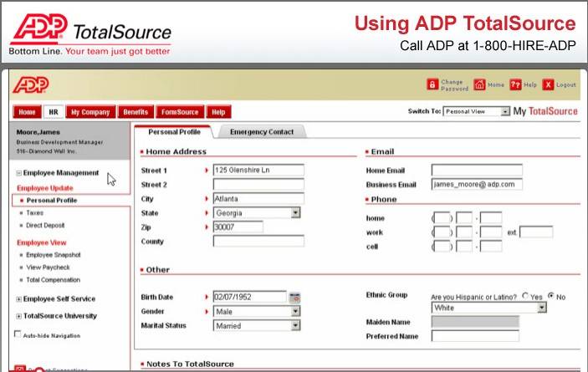
Task: Open the Gender dropdown
Action: coord(295,312)
